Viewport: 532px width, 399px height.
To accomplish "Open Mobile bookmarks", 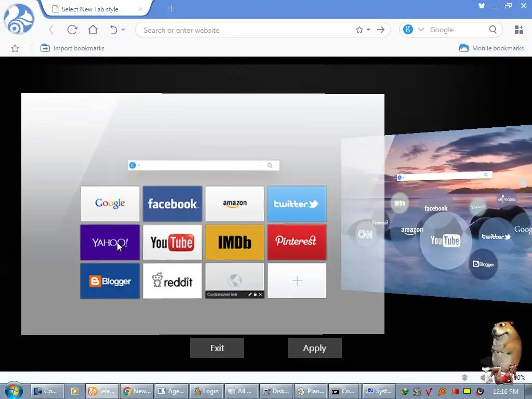I will click(x=491, y=48).
